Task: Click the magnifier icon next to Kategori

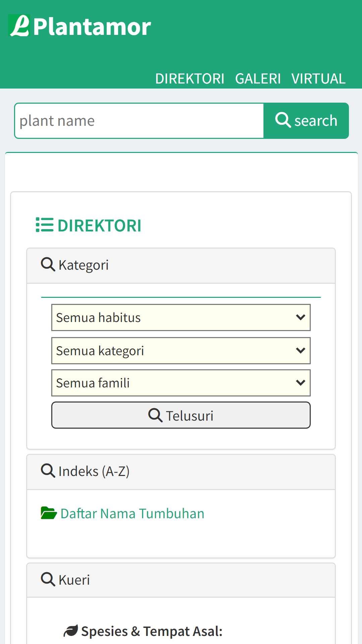Action: (48, 264)
